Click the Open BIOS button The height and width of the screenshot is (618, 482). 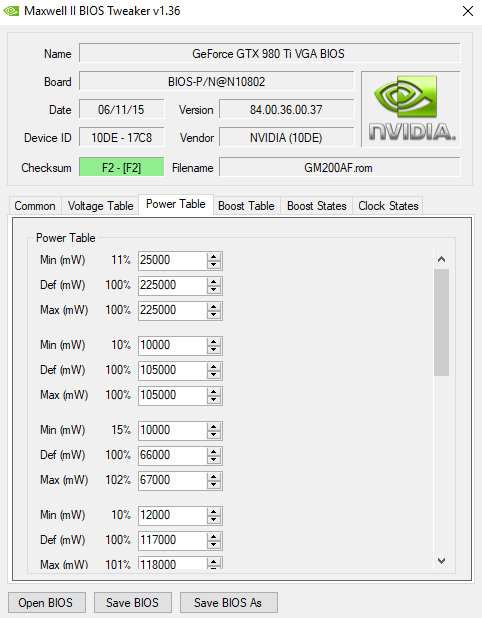tap(46, 603)
